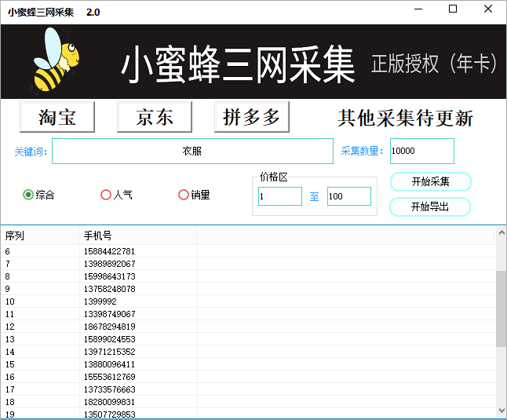Maximize the 小蜜蜂三网采集 window
This screenshot has height=420, width=507.
[453, 9]
